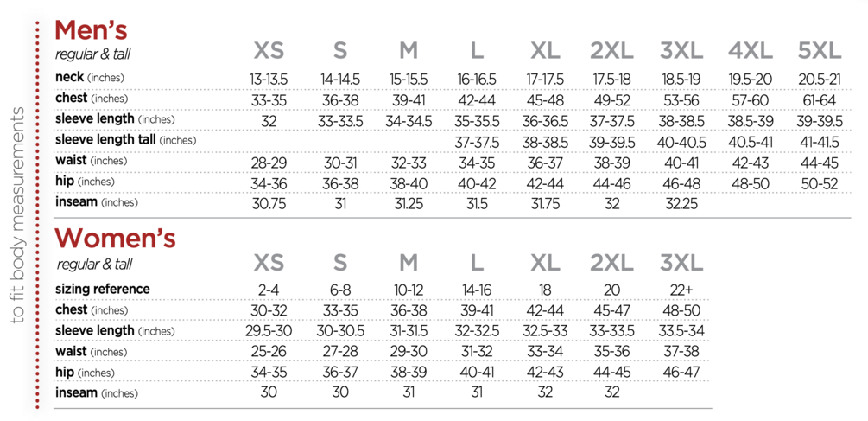Select the Men's 2XL column header

(611, 52)
